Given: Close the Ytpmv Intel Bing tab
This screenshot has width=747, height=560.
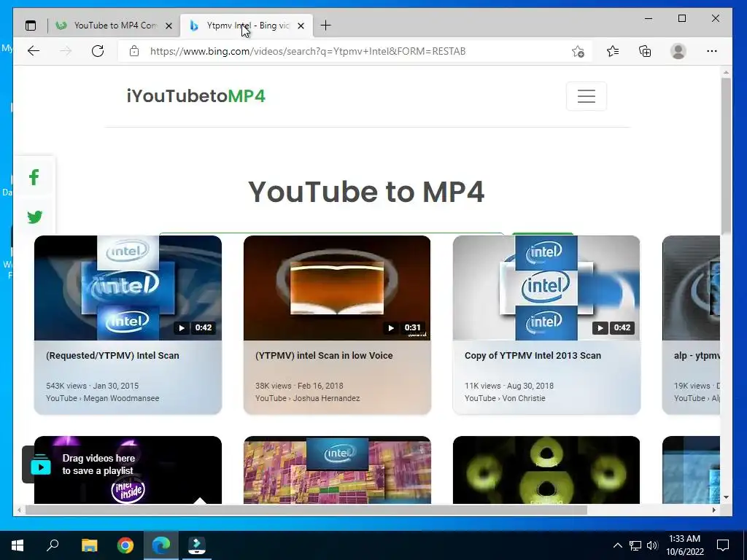Looking at the screenshot, I should (x=301, y=26).
